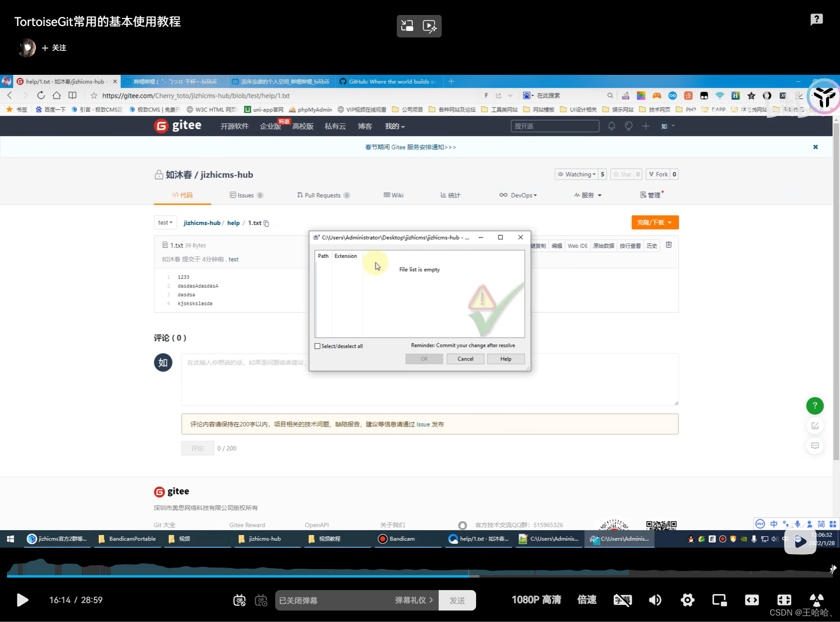Open the Issue link in comment notice
The height and width of the screenshot is (622, 840).
(x=423, y=424)
